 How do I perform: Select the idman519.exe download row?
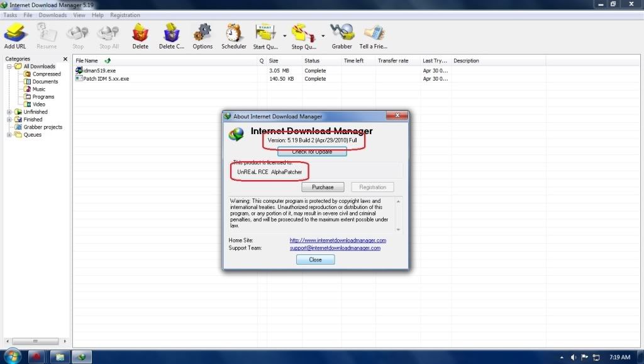(x=310, y=71)
